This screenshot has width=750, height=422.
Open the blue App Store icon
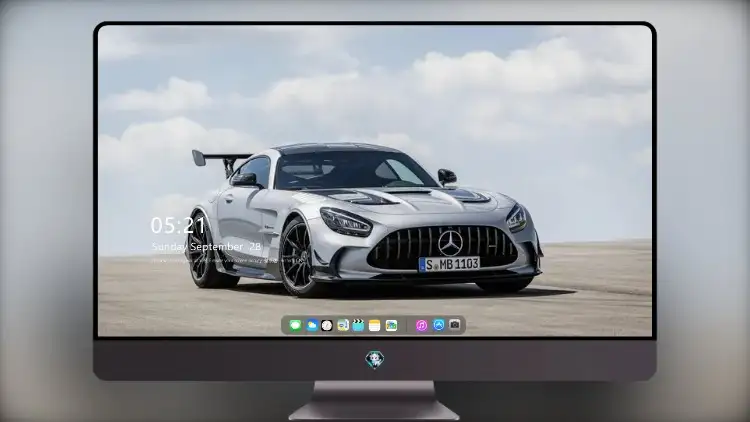439,325
